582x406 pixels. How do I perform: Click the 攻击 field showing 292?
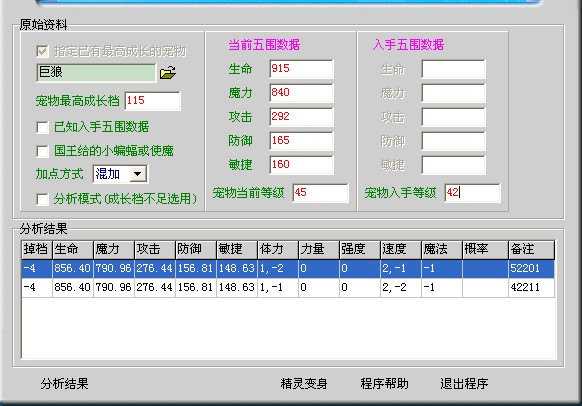click(301, 117)
